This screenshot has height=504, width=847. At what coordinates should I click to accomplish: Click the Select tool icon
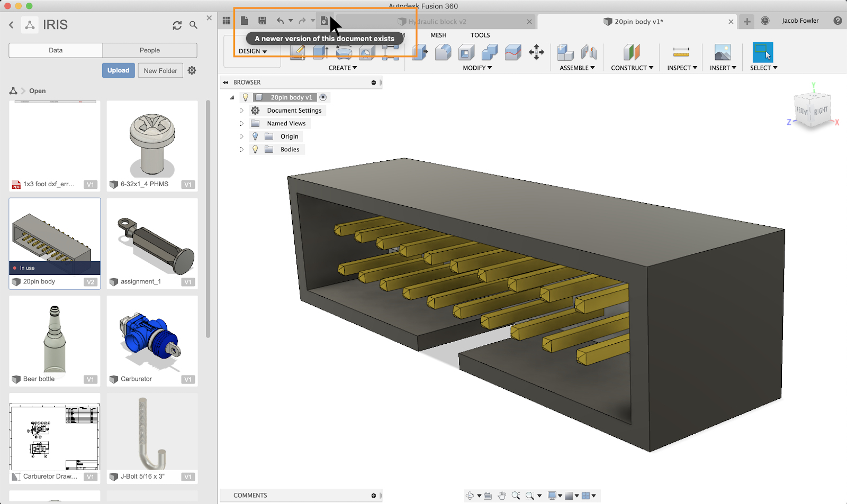click(763, 52)
